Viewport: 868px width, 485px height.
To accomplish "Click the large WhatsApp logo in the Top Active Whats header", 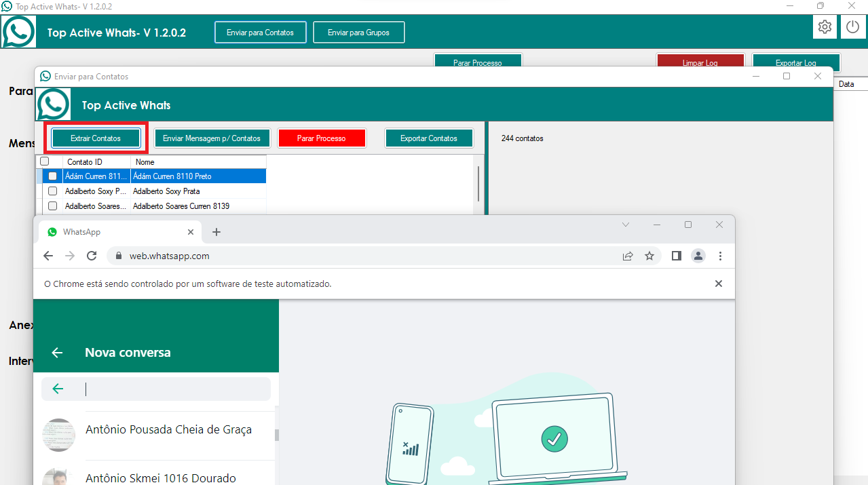I will point(18,31).
